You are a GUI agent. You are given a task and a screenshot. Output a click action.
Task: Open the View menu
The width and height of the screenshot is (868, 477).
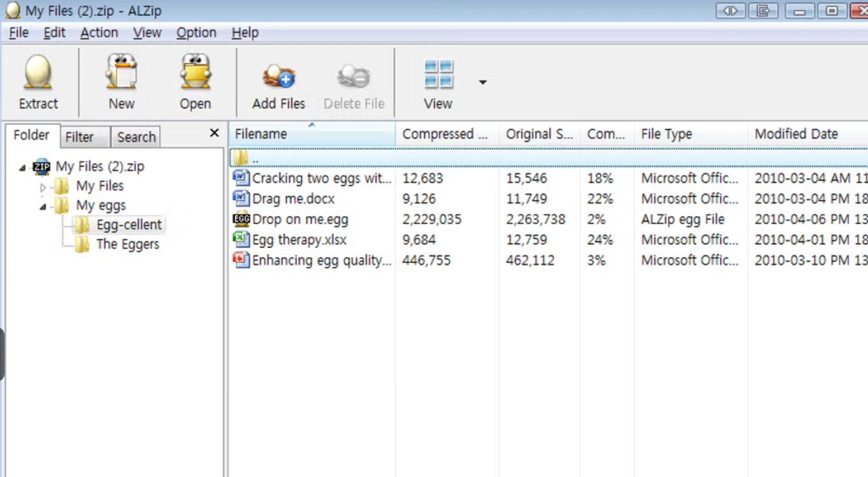147,33
